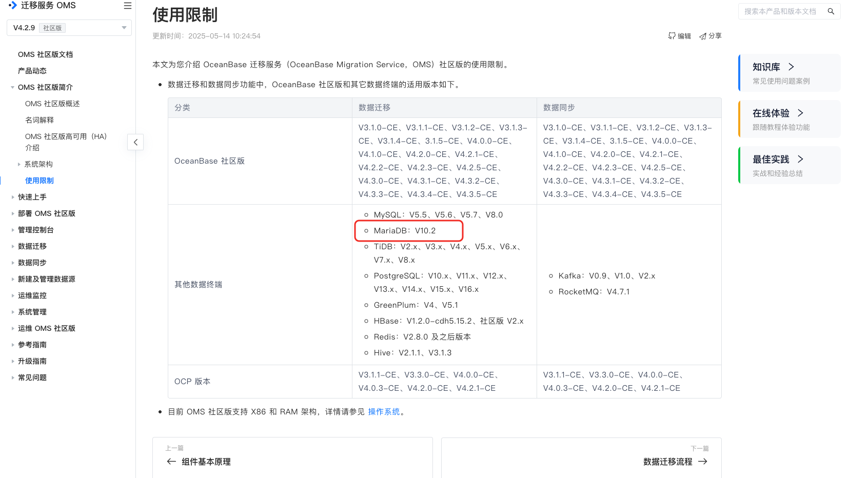Collapse the sidebar with chevron button

135,142
